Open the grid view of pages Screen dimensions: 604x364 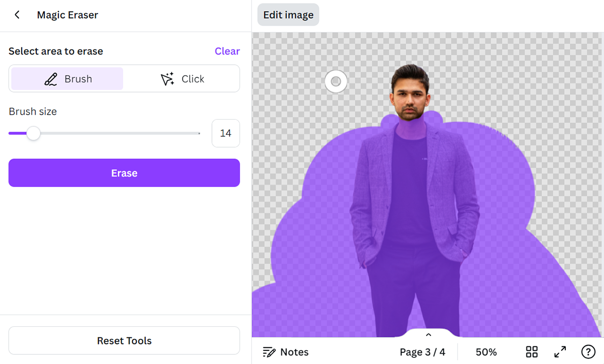[532, 352]
